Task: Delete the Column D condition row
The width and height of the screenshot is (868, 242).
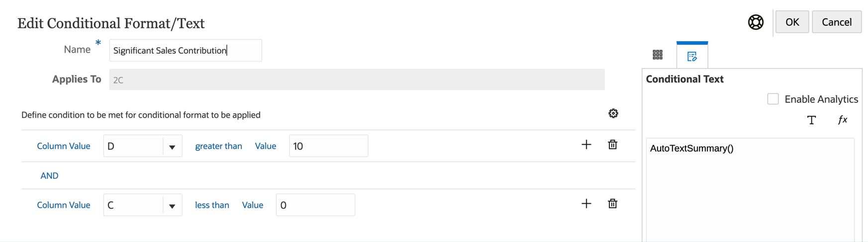Action: click(x=613, y=145)
